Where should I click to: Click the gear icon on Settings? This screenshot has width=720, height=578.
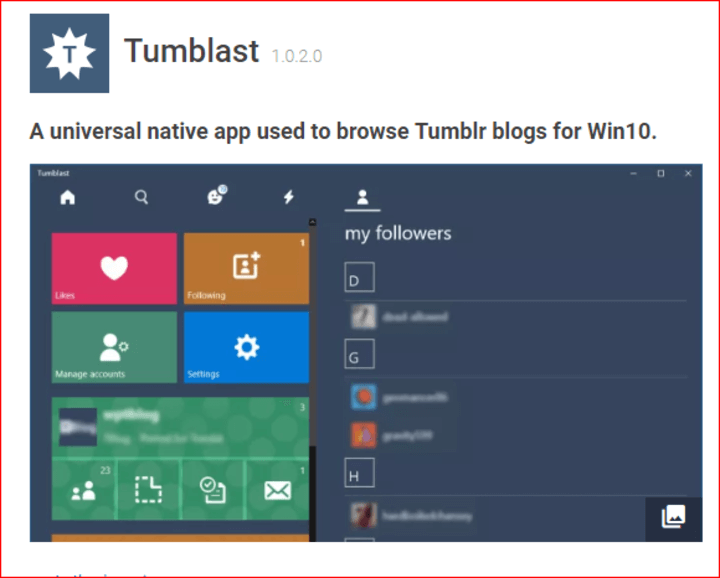click(247, 347)
